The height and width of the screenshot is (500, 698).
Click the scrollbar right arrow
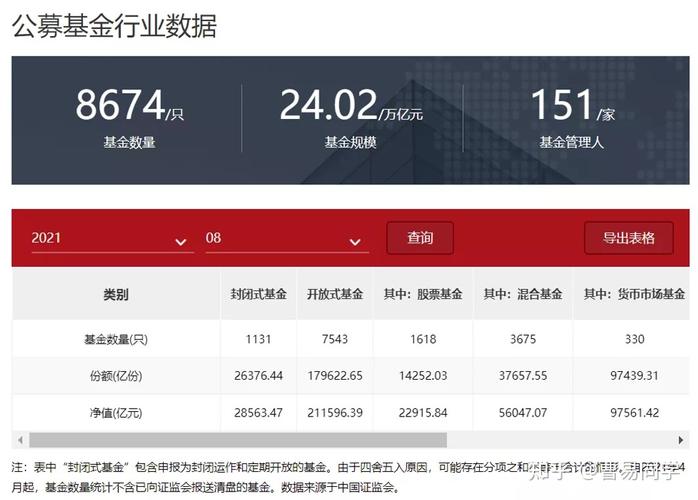click(681, 440)
